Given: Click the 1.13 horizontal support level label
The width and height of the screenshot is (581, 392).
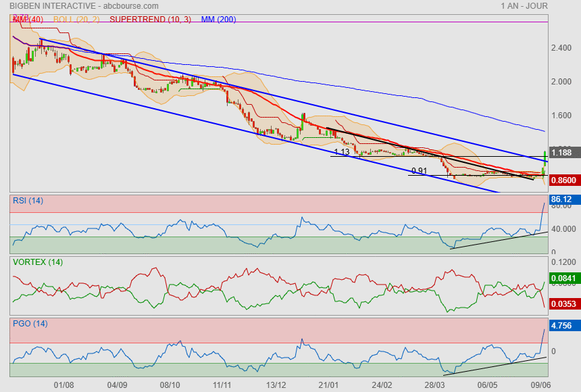Looking at the screenshot, I should 342,152.
